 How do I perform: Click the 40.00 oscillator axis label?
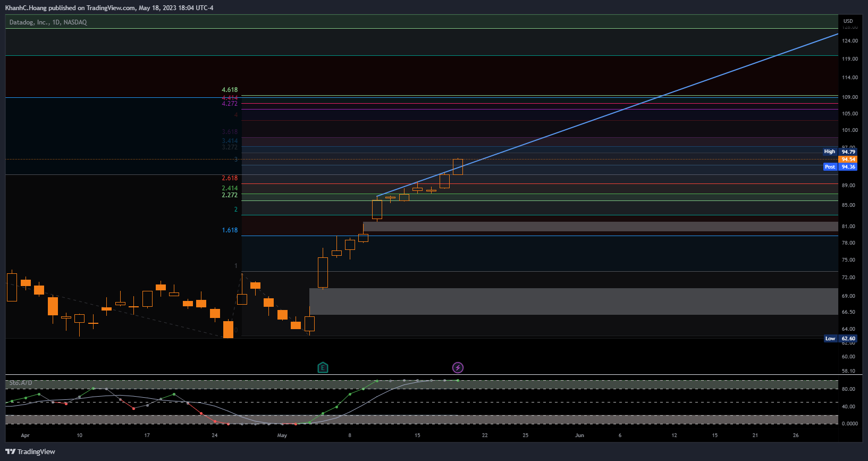(x=848, y=406)
